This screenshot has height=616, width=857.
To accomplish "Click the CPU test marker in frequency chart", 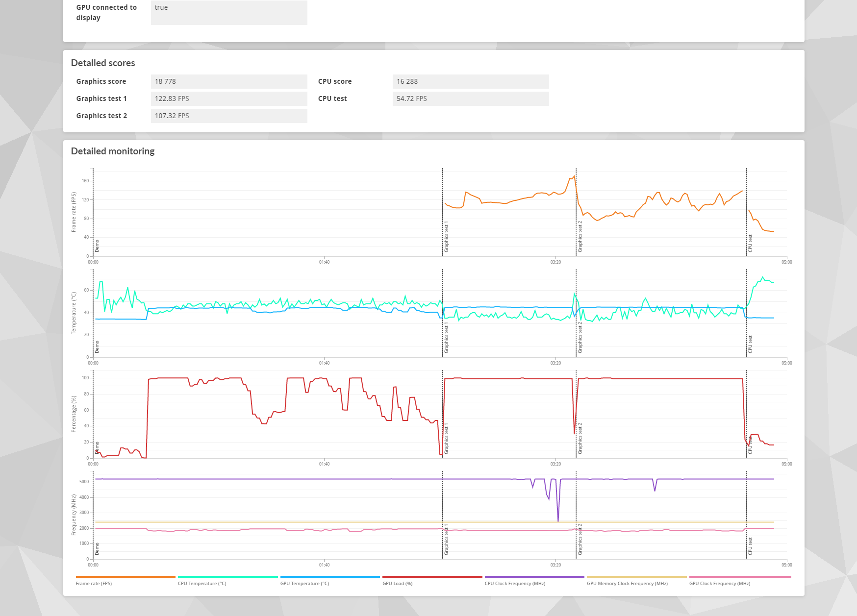I will pyautogui.click(x=750, y=546).
